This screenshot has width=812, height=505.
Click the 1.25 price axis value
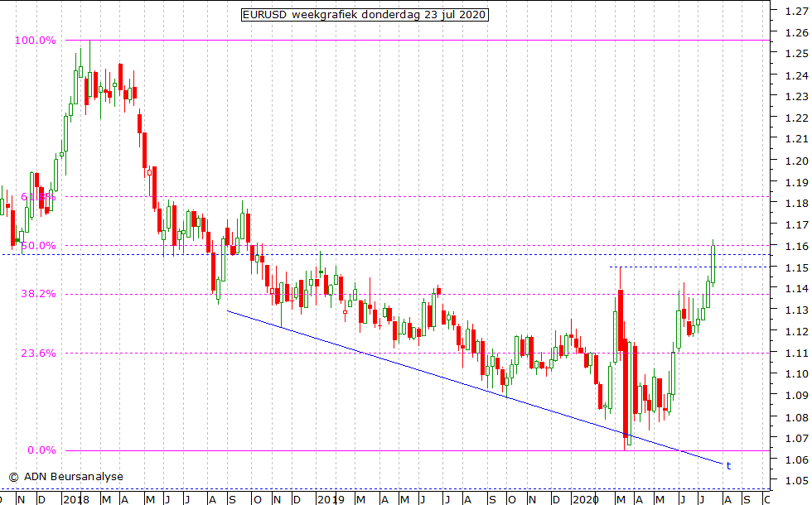pyautogui.click(x=796, y=54)
